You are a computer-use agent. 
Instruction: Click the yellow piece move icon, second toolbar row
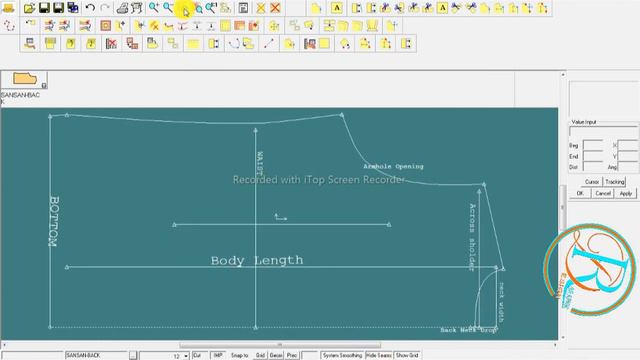(x=274, y=26)
